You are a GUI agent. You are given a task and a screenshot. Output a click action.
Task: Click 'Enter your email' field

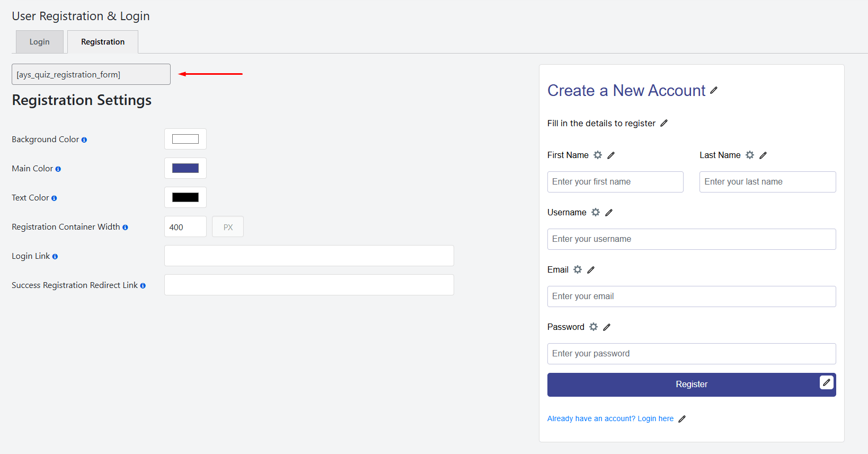click(x=692, y=296)
